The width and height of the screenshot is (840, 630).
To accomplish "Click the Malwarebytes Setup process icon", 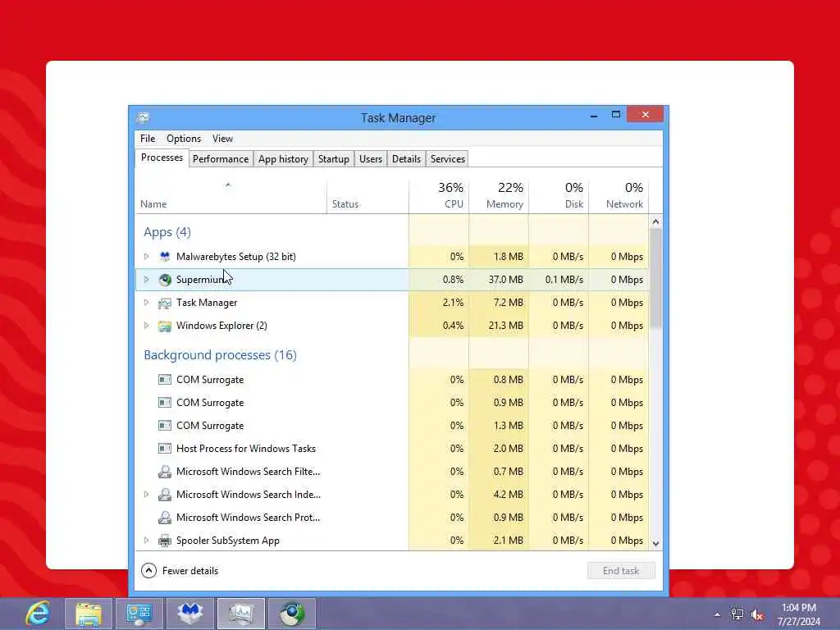I will point(164,257).
